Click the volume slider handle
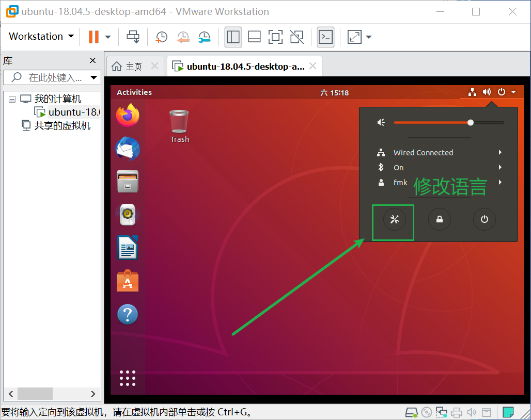This screenshot has width=531, height=420. pos(471,122)
